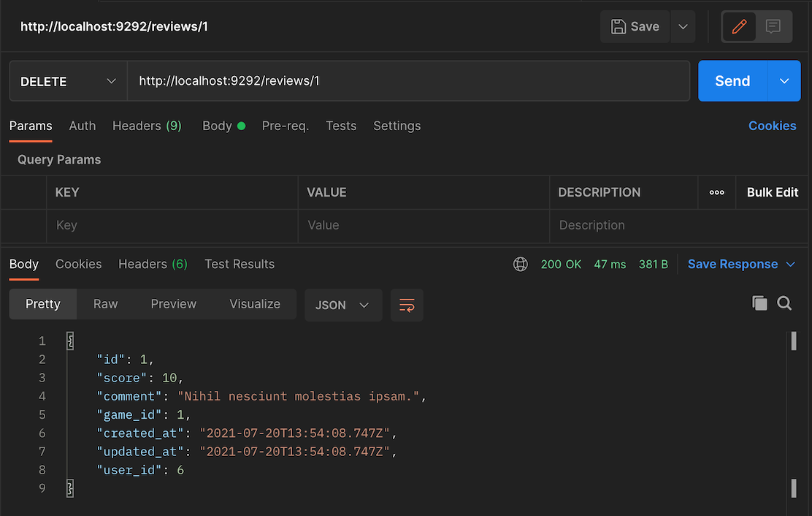This screenshot has height=516, width=812.
Task: Open the DELETE method dropdown
Action: point(69,81)
